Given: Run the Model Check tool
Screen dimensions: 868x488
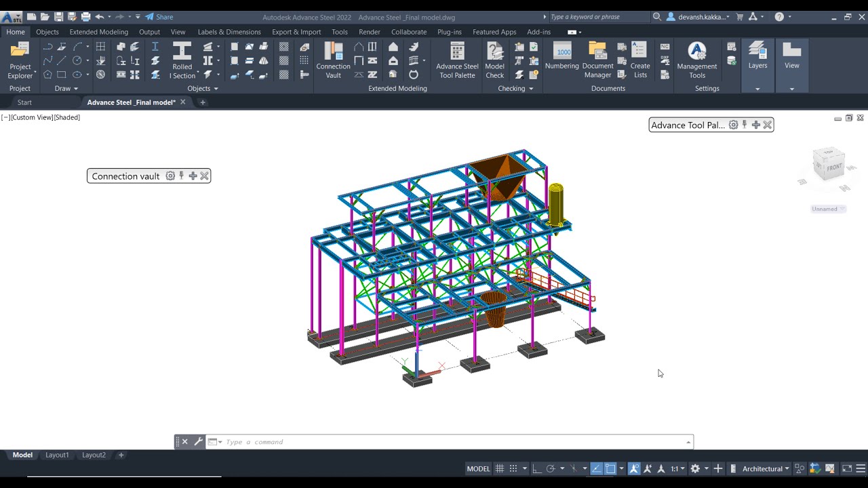Looking at the screenshot, I should [495, 60].
